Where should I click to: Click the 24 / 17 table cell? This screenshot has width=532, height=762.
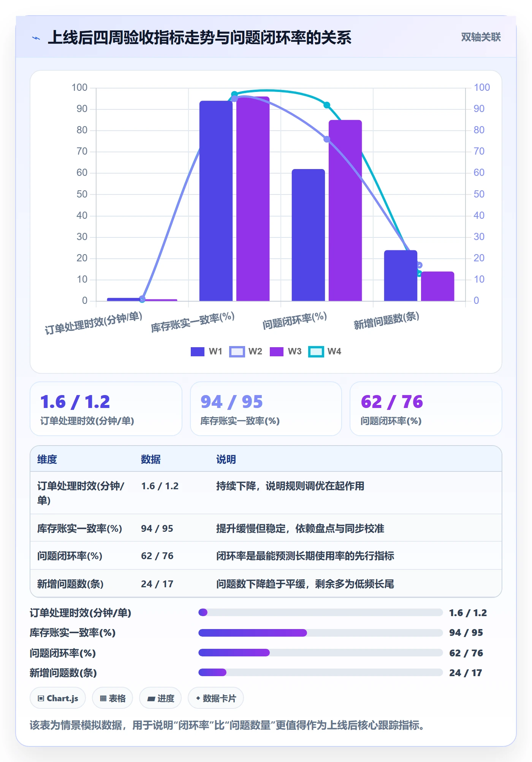(x=157, y=584)
